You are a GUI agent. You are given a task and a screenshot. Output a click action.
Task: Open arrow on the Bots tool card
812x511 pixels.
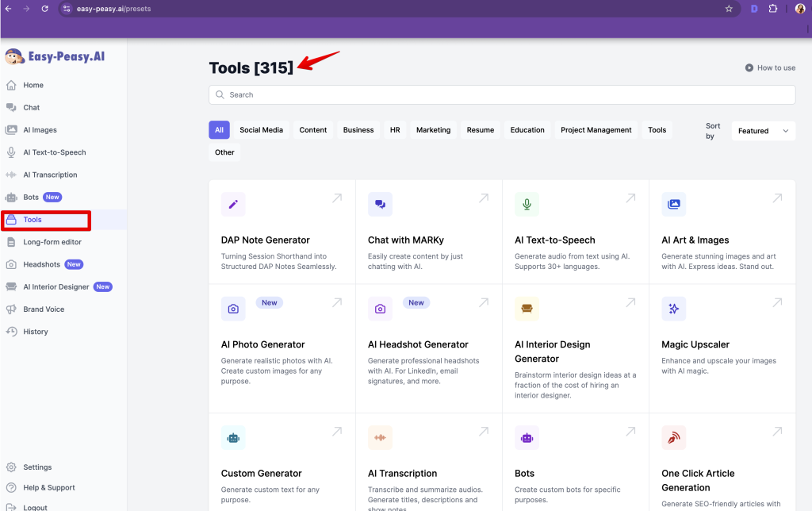point(630,432)
